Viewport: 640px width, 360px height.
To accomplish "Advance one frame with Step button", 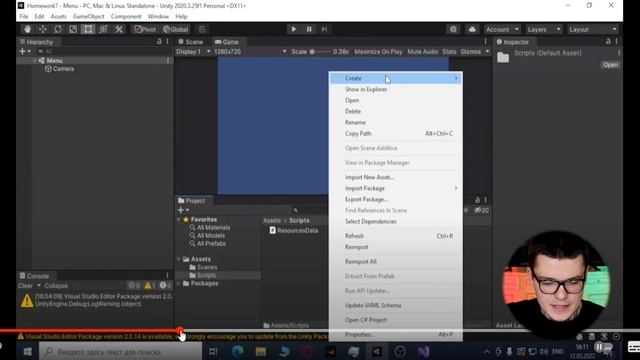I will (x=324, y=29).
